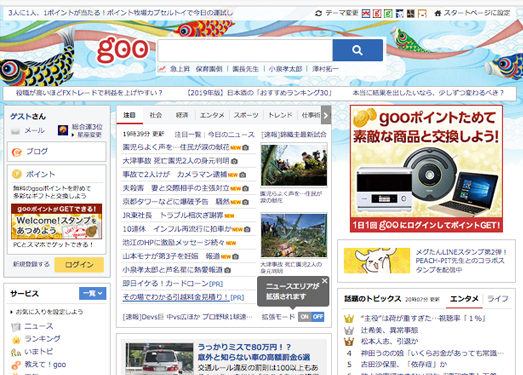Switch to the スポーツ tab
The width and height of the screenshot is (523, 375).
tap(246, 115)
